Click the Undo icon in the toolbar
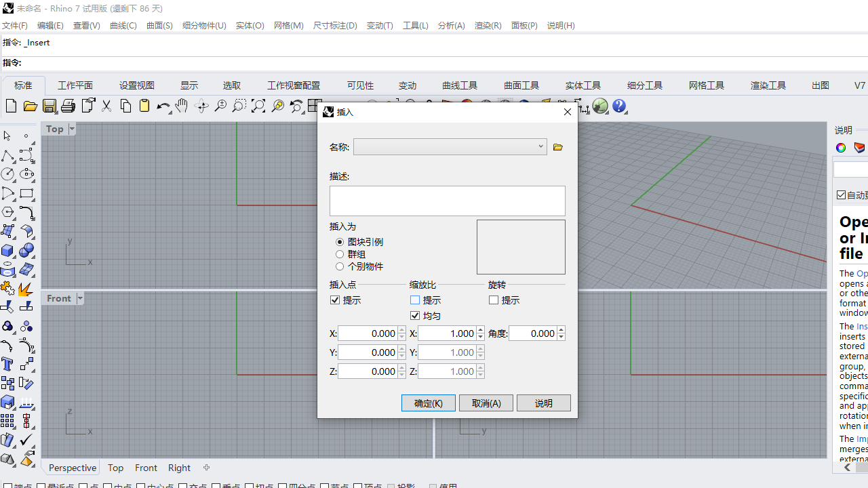 pos(163,106)
